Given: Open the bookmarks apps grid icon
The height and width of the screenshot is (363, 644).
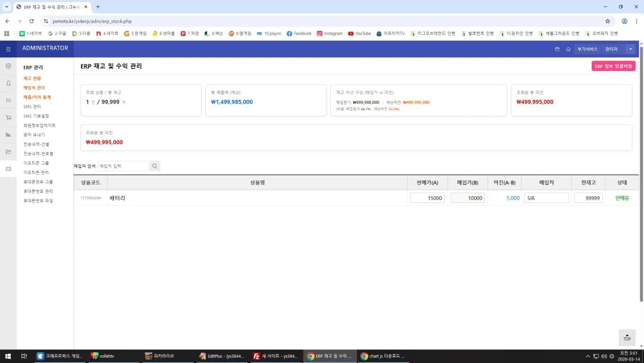Looking at the screenshot, I should coord(6,34).
